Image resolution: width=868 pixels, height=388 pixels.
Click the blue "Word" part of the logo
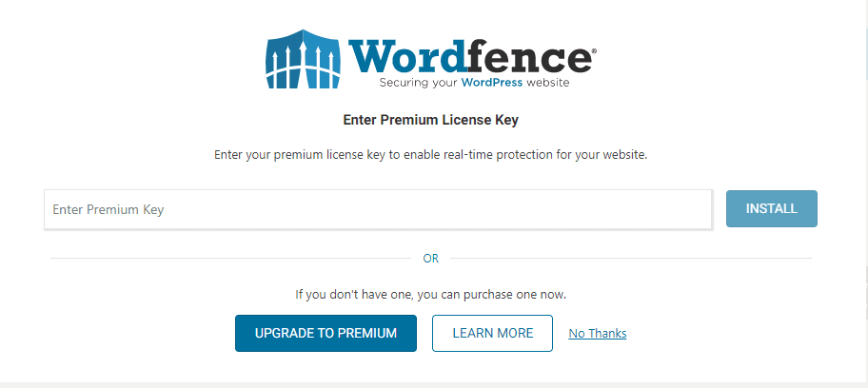point(413,55)
